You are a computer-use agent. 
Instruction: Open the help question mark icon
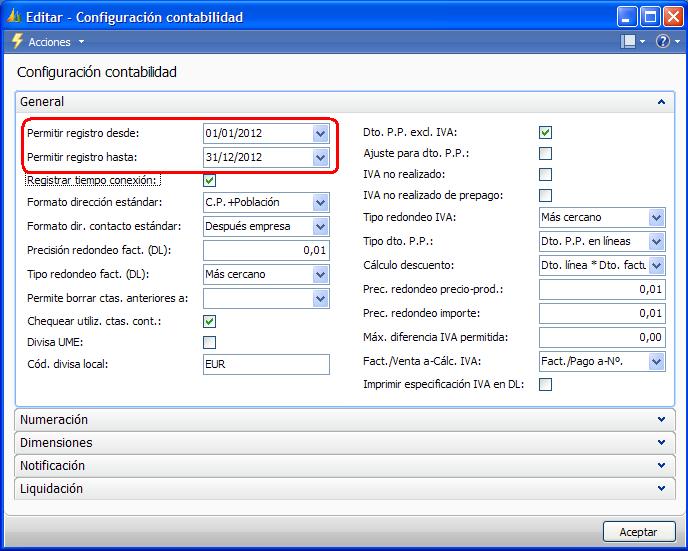coord(663,42)
